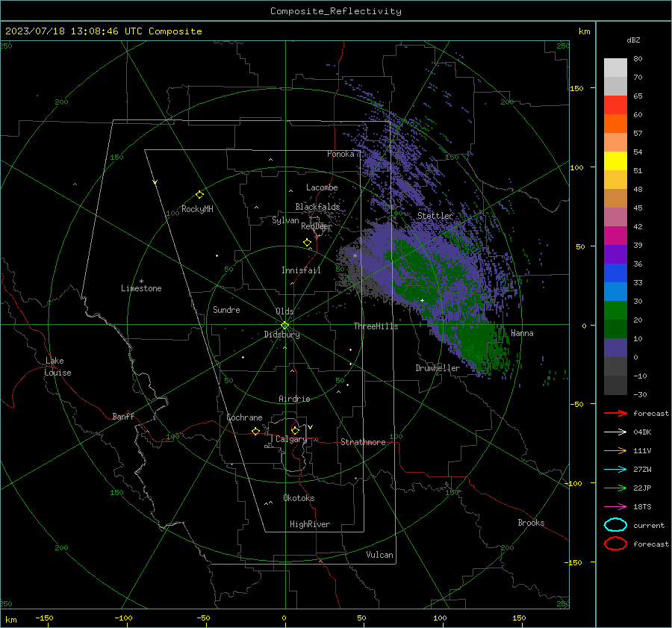Screen dimensions: 672x628
Task: Click the Strathmore city label
Action: tap(363, 442)
